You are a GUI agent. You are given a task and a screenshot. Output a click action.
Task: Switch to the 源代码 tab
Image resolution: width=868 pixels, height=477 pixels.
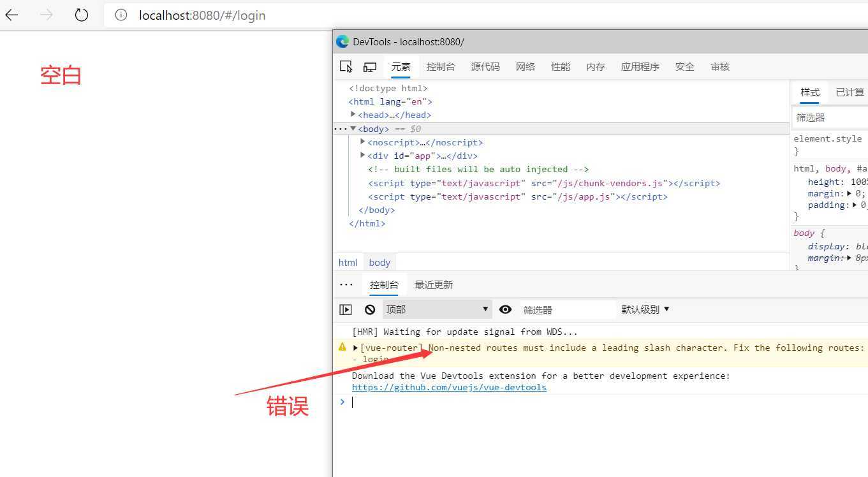485,67
